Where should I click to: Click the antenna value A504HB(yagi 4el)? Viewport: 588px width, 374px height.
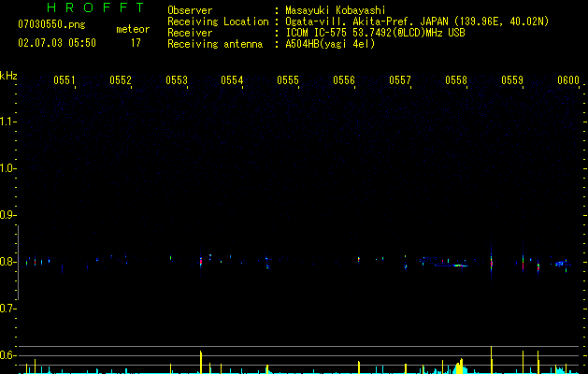click(x=330, y=44)
